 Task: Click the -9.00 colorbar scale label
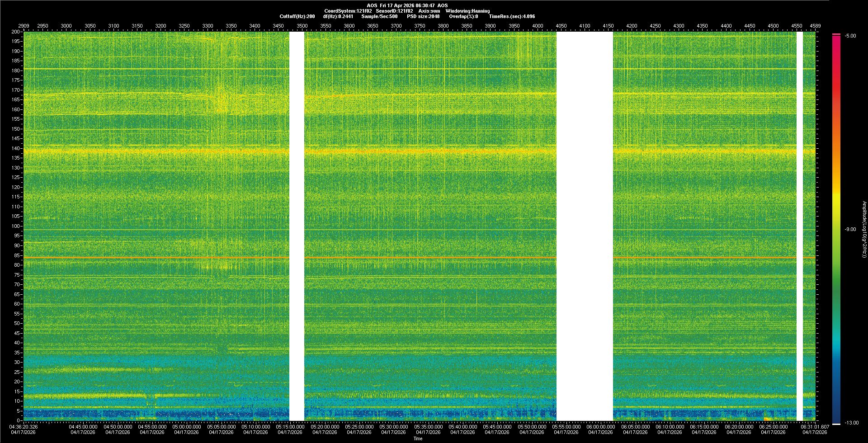[x=850, y=230]
